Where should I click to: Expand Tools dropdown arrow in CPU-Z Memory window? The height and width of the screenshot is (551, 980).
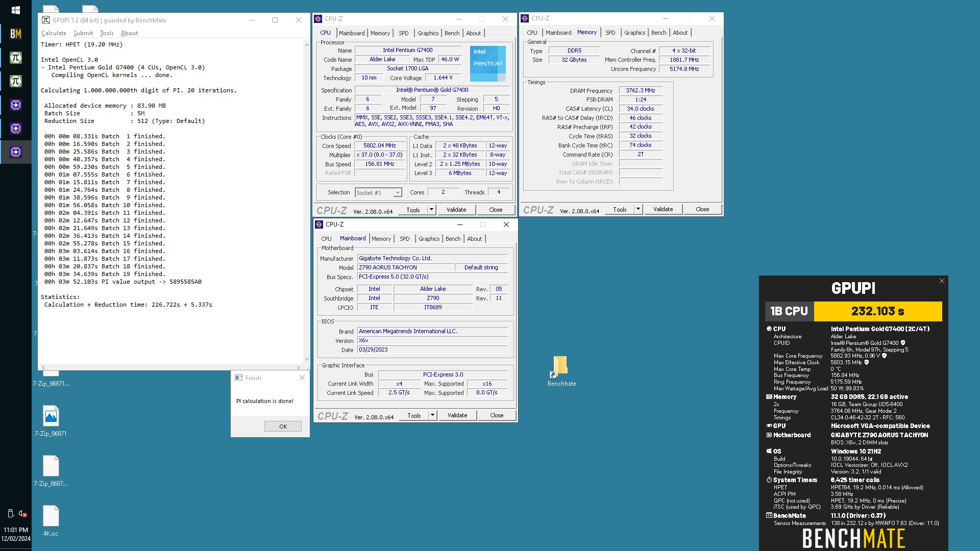tap(638, 209)
